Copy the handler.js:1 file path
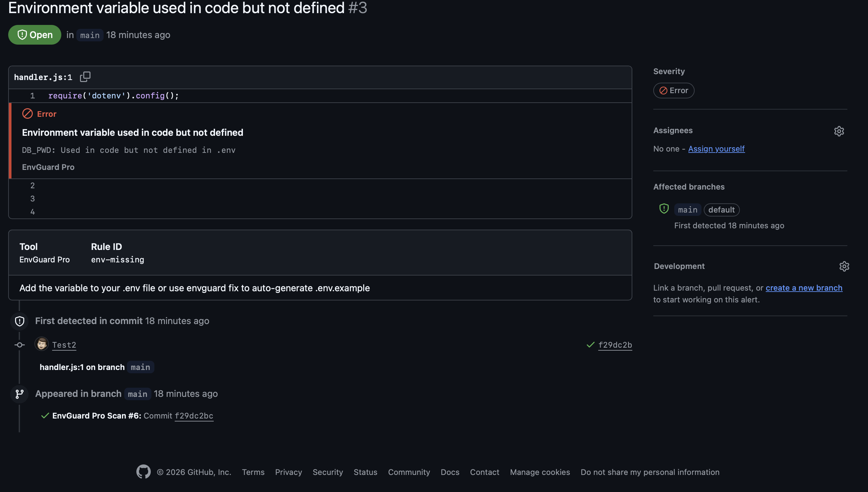Viewport: 868px width, 492px height. tap(85, 77)
